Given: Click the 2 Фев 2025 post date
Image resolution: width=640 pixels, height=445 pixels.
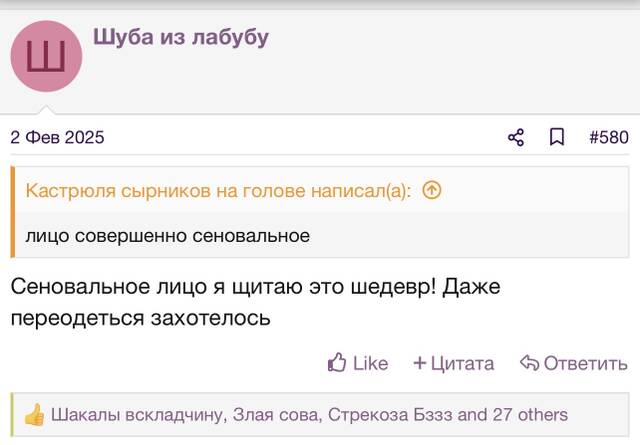Looking at the screenshot, I should pos(58,137).
